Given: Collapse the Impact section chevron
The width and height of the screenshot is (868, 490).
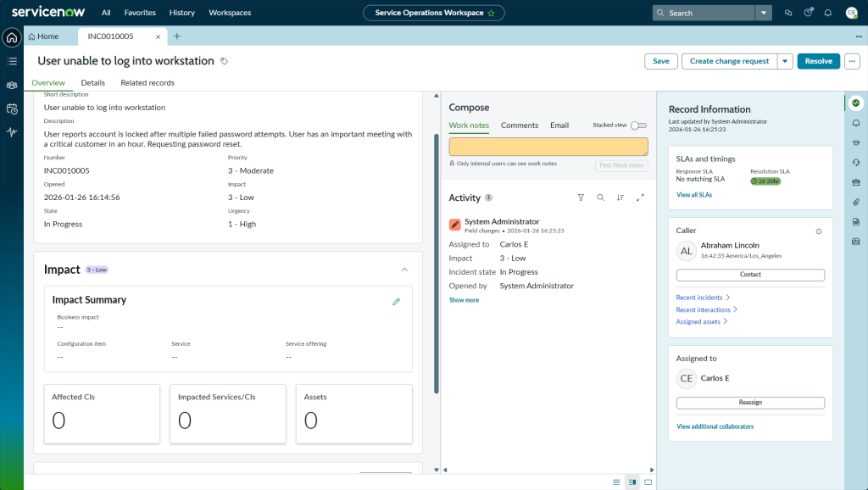Looking at the screenshot, I should point(404,270).
